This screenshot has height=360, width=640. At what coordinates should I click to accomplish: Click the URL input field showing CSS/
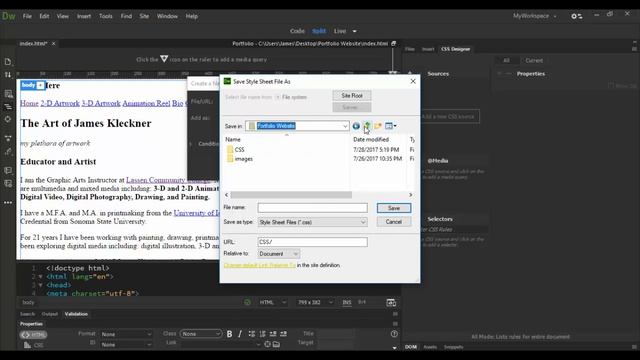(x=312, y=242)
